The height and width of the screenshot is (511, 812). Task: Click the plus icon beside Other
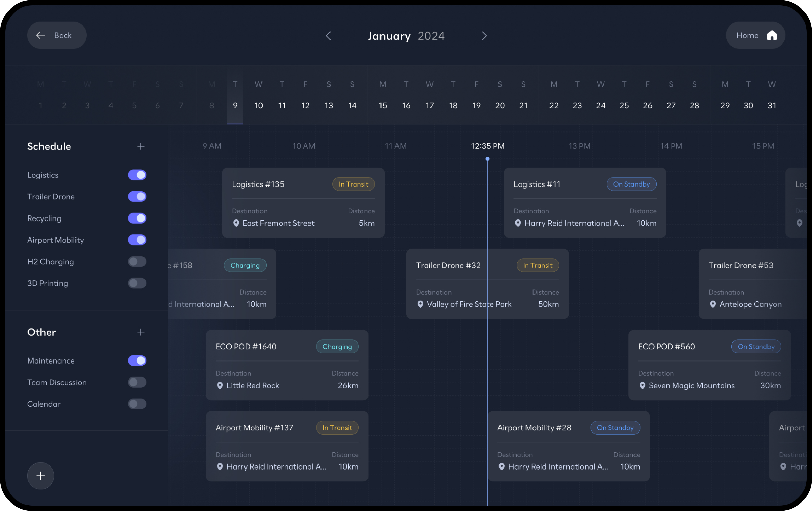point(141,332)
